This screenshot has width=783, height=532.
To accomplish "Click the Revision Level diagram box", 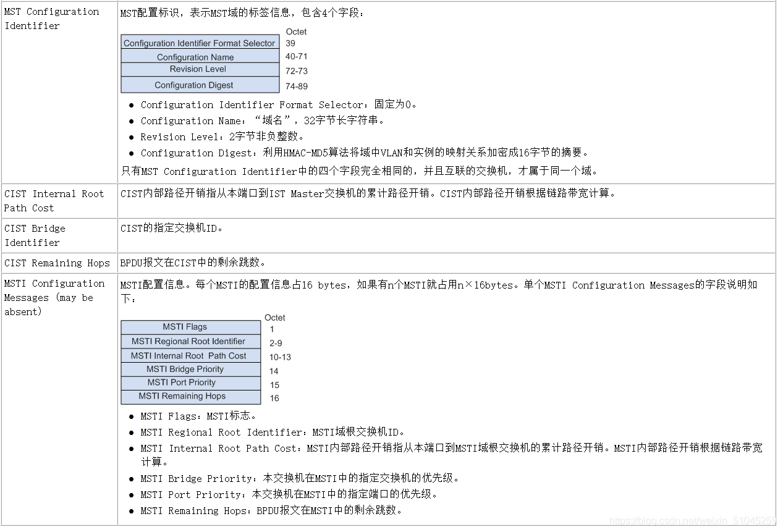I will 200,70.
